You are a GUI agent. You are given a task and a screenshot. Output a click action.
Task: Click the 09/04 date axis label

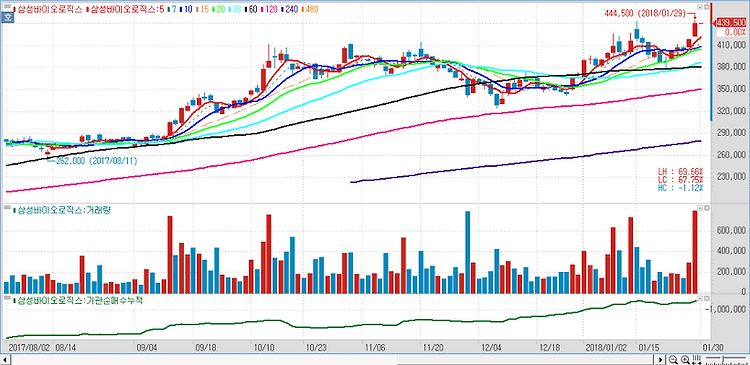tap(146, 347)
